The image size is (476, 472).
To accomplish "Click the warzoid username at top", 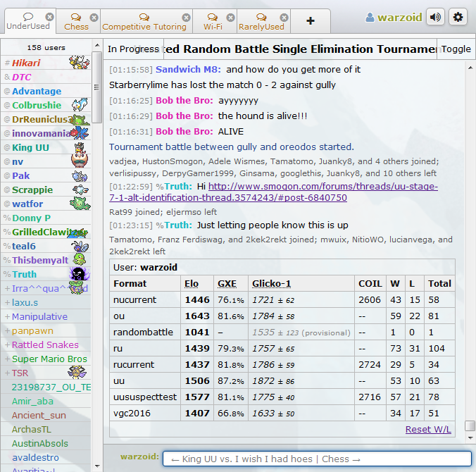I will point(399,18).
